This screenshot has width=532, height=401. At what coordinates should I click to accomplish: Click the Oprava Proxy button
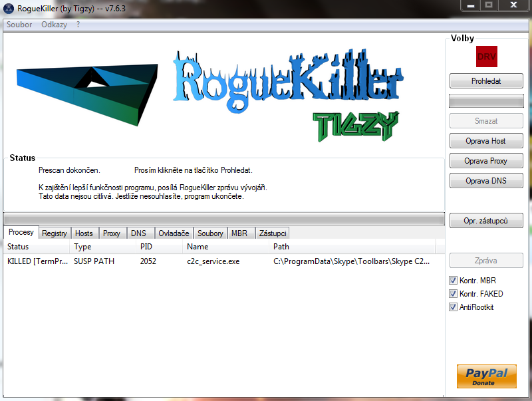click(486, 161)
